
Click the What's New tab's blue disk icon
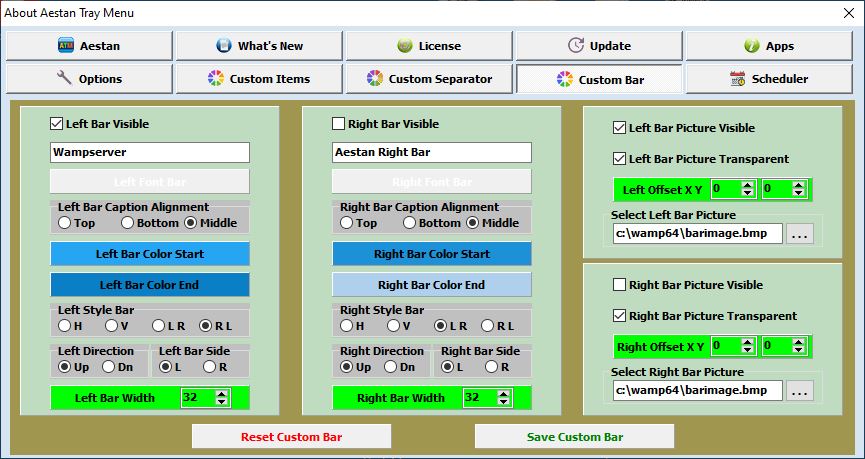point(223,46)
